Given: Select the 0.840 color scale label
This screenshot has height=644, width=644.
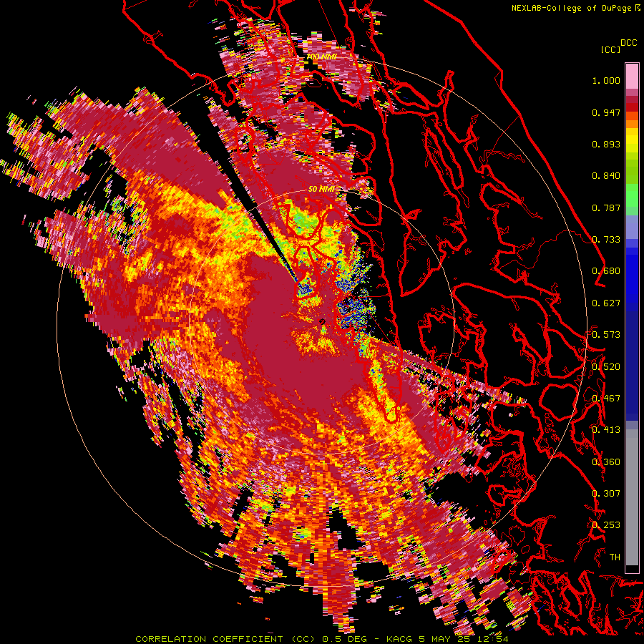Looking at the screenshot, I should point(606,176).
